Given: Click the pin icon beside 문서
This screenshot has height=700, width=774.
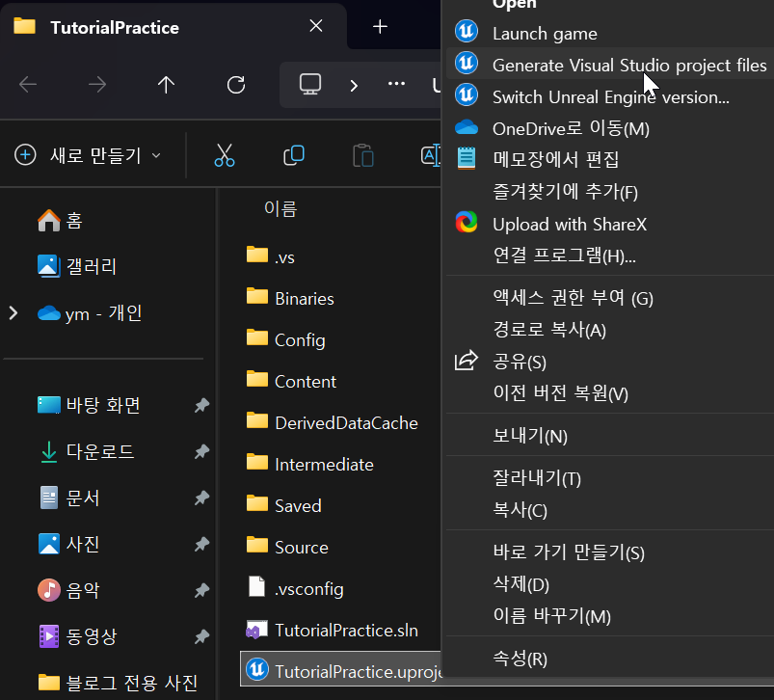Looking at the screenshot, I should click(x=201, y=498).
